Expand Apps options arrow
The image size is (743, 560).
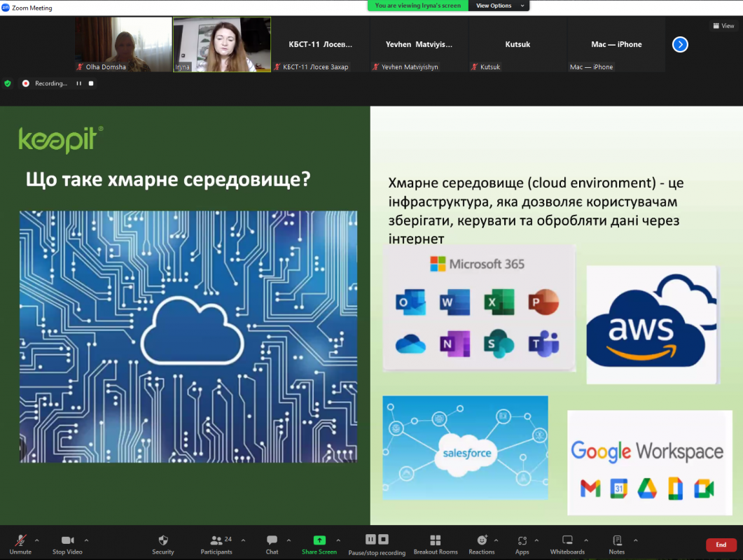pyautogui.click(x=536, y=540)
